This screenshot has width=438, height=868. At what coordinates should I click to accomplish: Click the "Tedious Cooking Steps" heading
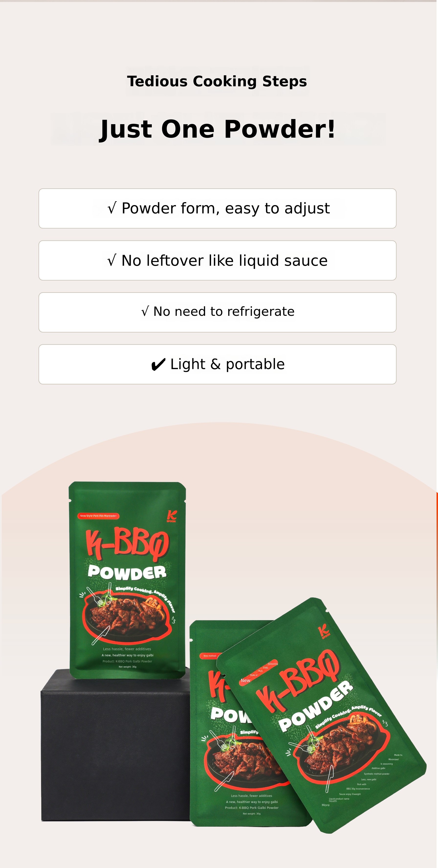click(217, 82)
